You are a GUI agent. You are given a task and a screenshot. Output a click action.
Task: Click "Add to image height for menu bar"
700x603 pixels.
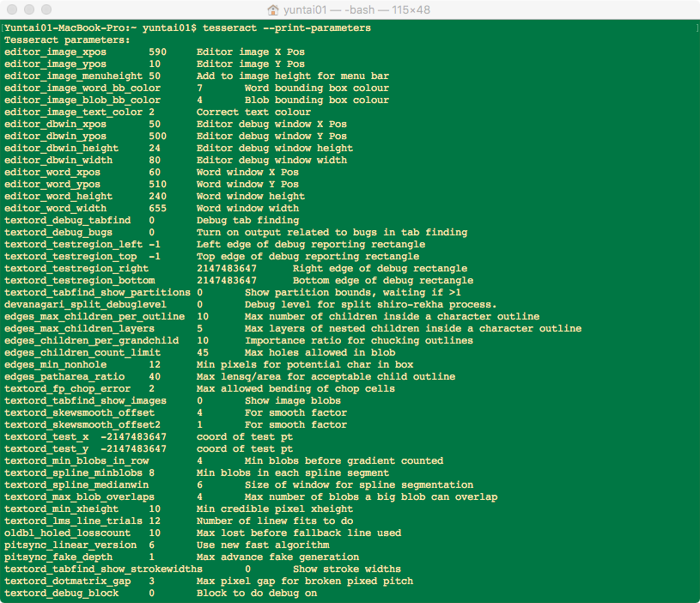click(292, 76)
